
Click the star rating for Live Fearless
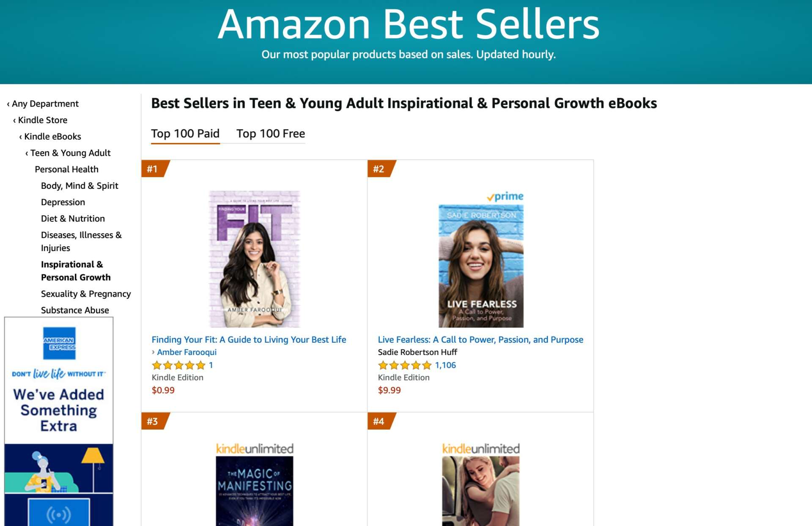click(x=405, y=365)
